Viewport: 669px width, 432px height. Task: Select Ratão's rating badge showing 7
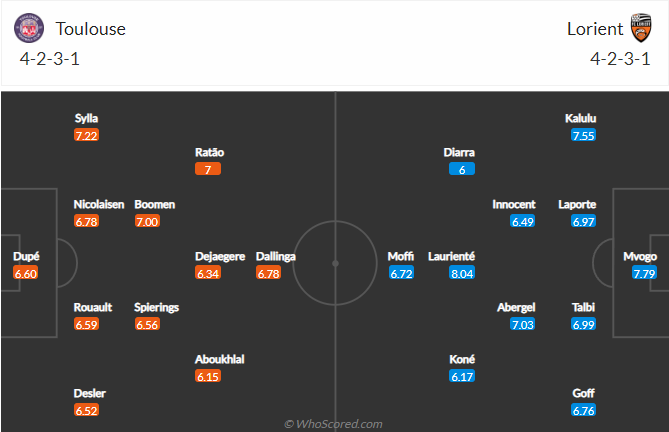click(208, 169)
